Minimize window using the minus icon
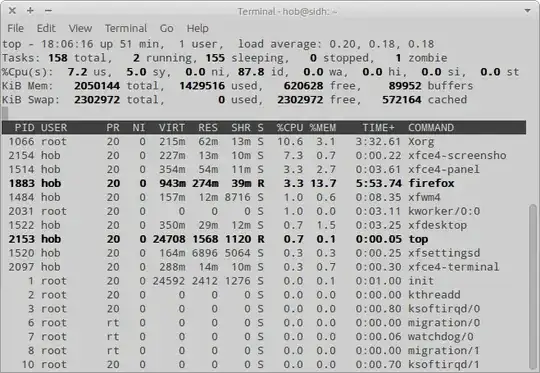 pyautogui.click(x=48, y=11)
